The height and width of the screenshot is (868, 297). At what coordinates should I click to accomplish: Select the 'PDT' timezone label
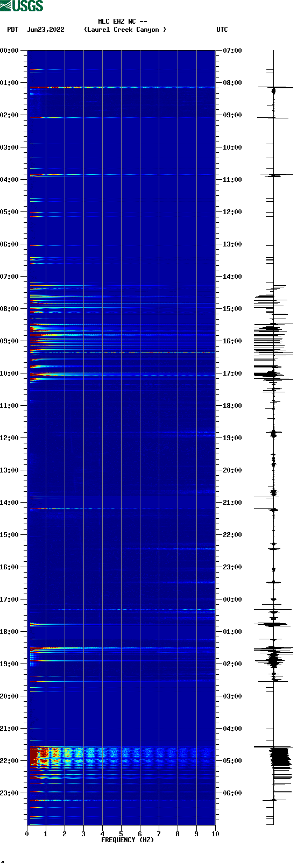tap(13, 30)
